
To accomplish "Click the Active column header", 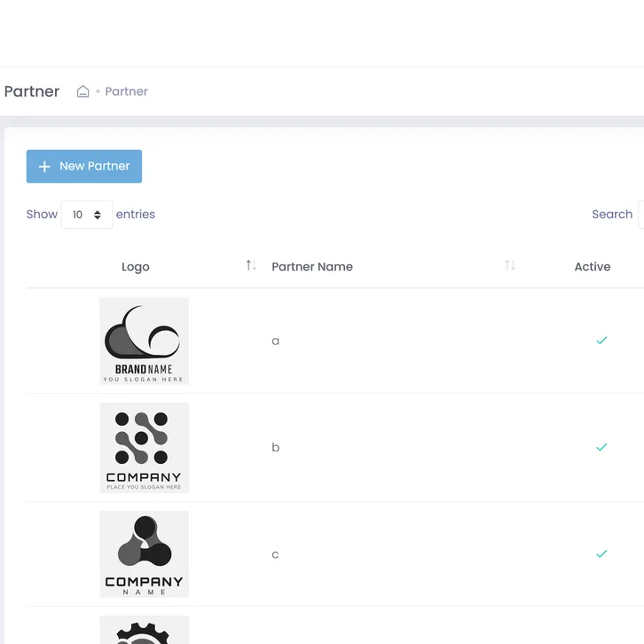I will [593, 267].
